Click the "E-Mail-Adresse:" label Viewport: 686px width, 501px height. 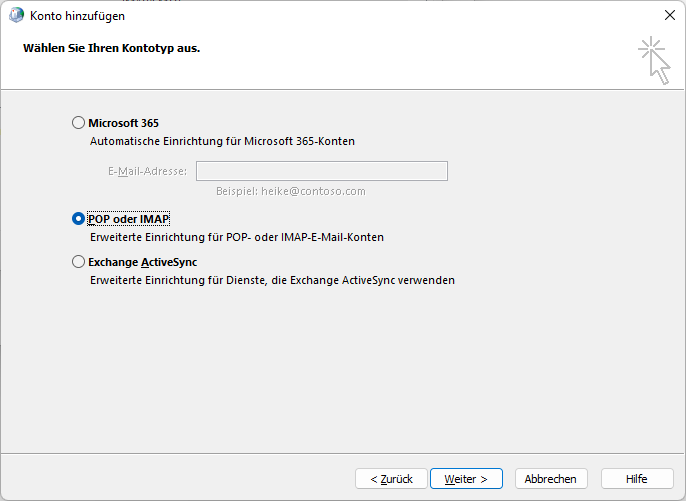tap(147, 172)
